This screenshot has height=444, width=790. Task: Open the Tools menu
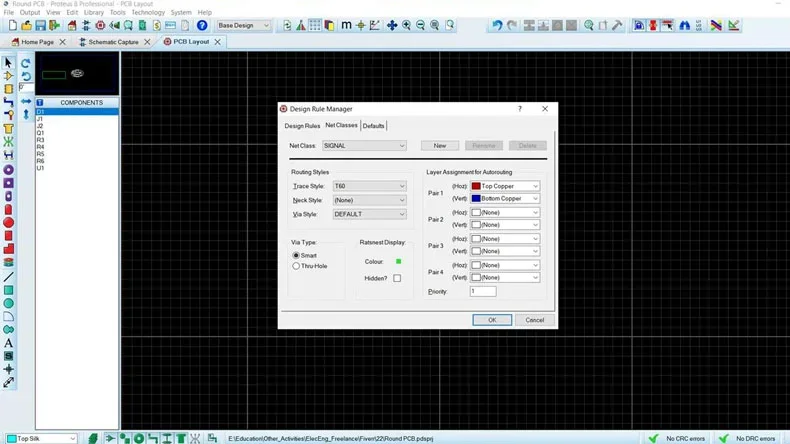pos(117,12)
